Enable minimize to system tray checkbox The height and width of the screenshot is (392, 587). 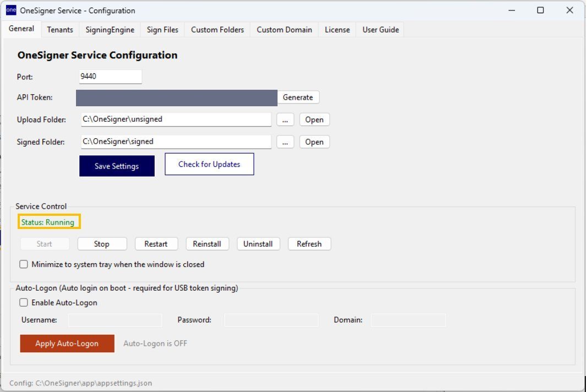(24, 264)
